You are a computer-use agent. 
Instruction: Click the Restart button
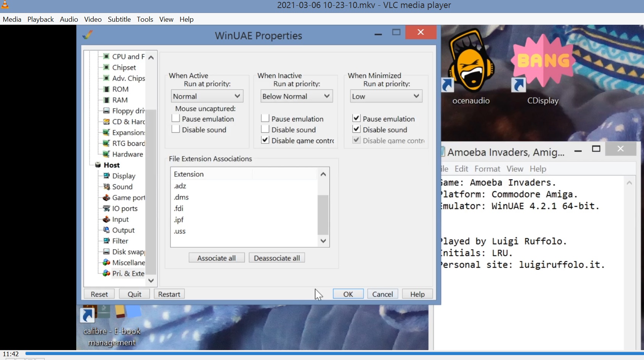tap(169, 294)
